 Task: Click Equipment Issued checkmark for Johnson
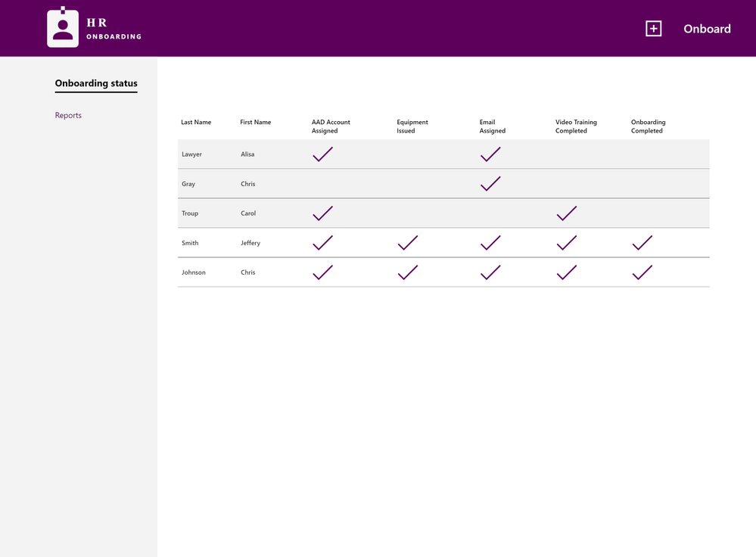pos(407,272)
